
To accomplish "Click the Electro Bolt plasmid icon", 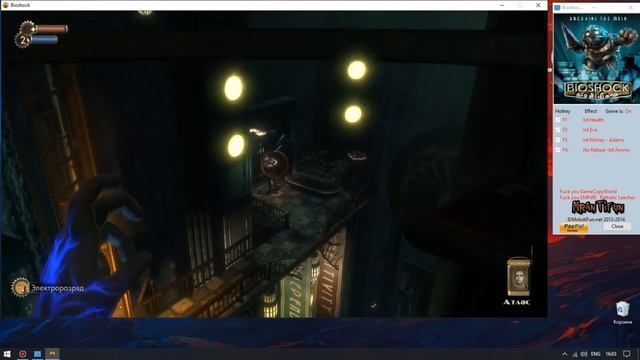I will (20, 287).
